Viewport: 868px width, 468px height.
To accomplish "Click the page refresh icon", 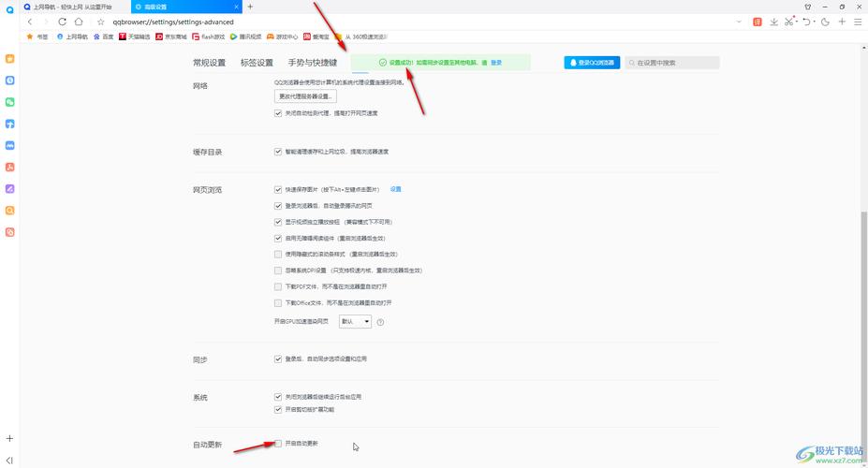I will tap(62, 22).
